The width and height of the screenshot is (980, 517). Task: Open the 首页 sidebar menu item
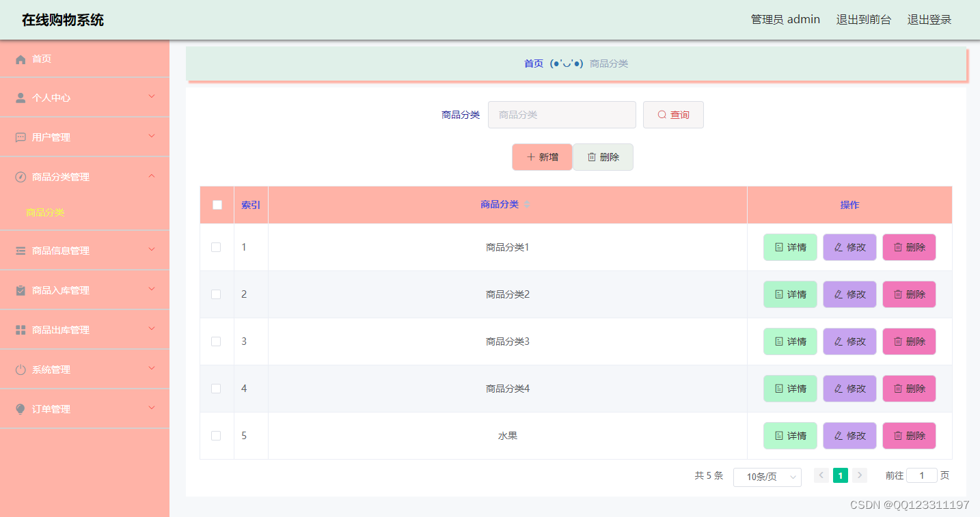tap(85, 59)
